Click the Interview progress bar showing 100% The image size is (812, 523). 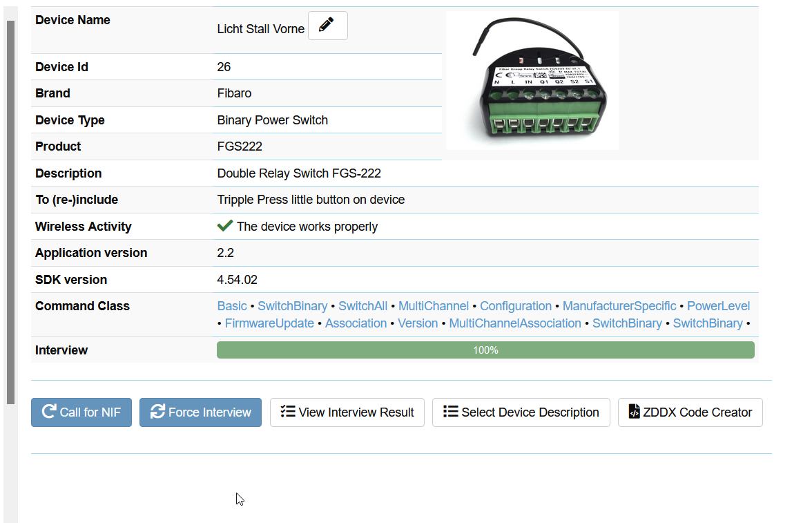485,350
